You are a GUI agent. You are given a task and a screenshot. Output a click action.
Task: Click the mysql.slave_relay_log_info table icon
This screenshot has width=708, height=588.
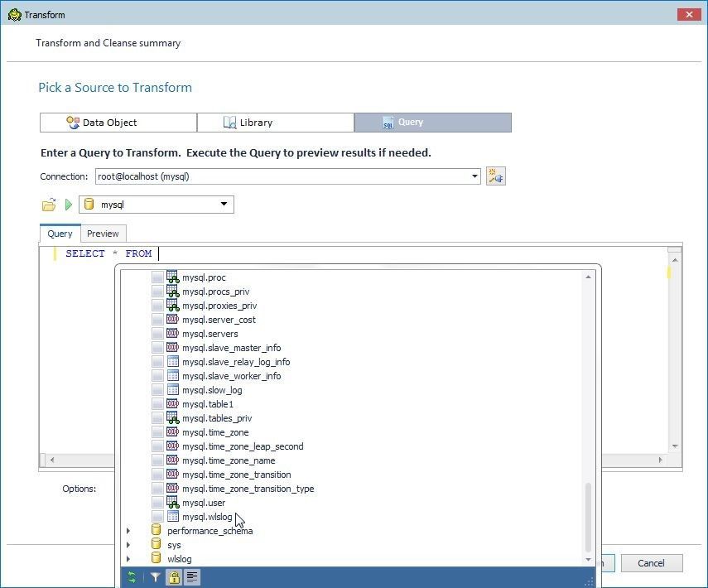pyautogui.click(x=172, y=361)
